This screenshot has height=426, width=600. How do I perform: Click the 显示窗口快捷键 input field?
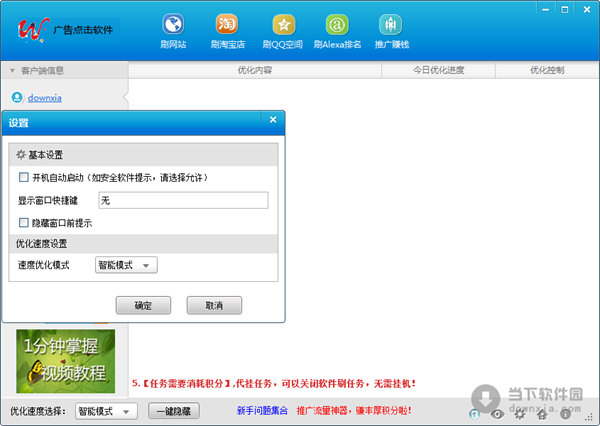coord(183,200)
